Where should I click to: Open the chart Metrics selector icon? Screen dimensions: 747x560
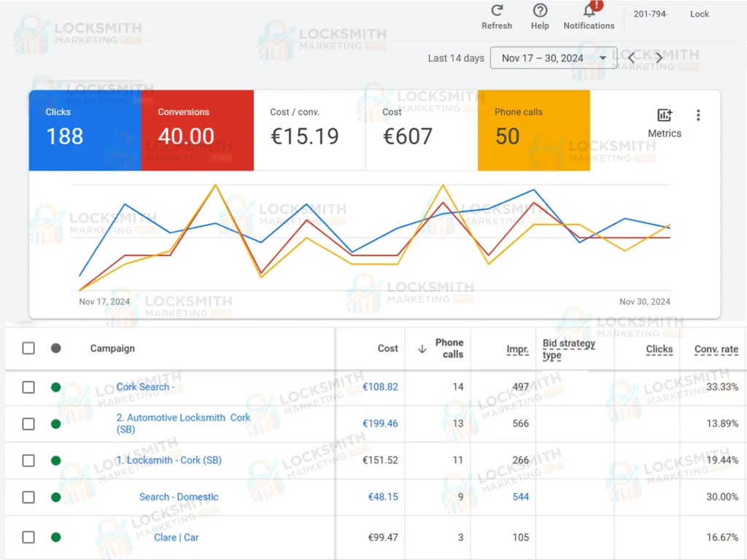pyautogui.click(x=664, y=115)
